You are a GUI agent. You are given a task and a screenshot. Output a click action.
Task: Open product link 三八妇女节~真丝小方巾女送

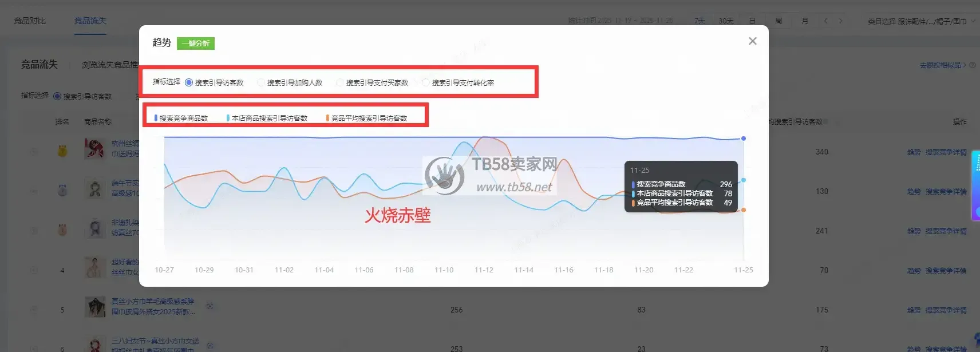155,345
